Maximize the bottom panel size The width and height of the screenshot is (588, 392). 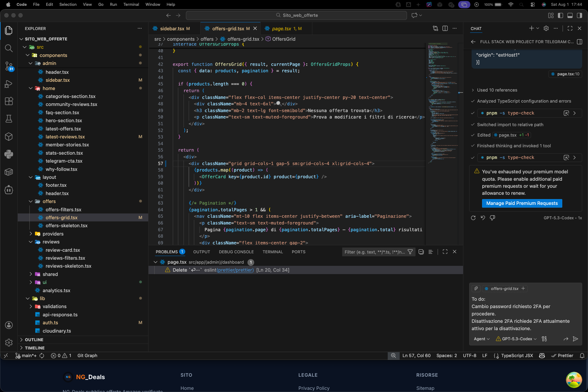tap(445, 252)
